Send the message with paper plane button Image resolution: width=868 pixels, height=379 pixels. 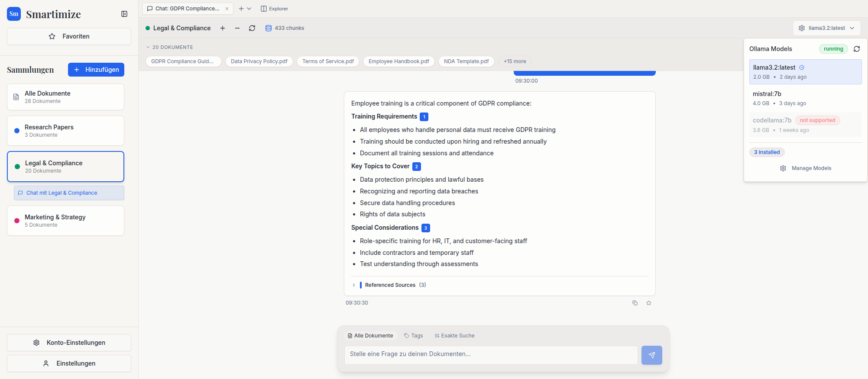(652, 355)
